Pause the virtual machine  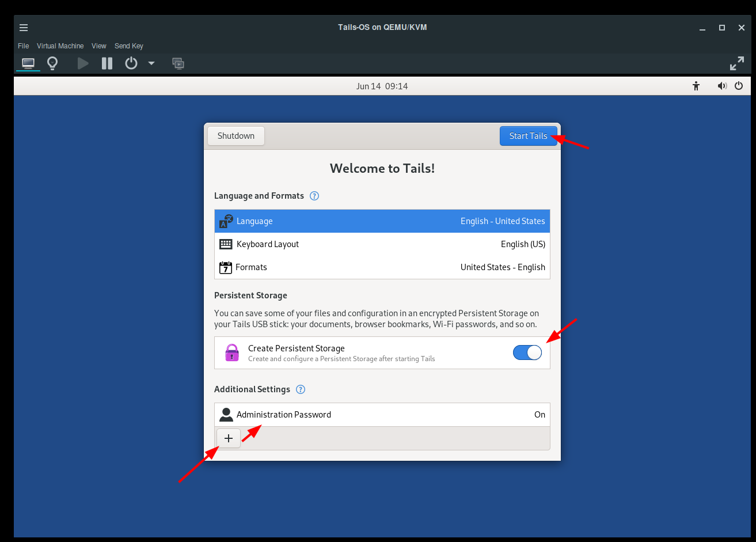pyautogui.click(x=107, y=63)
